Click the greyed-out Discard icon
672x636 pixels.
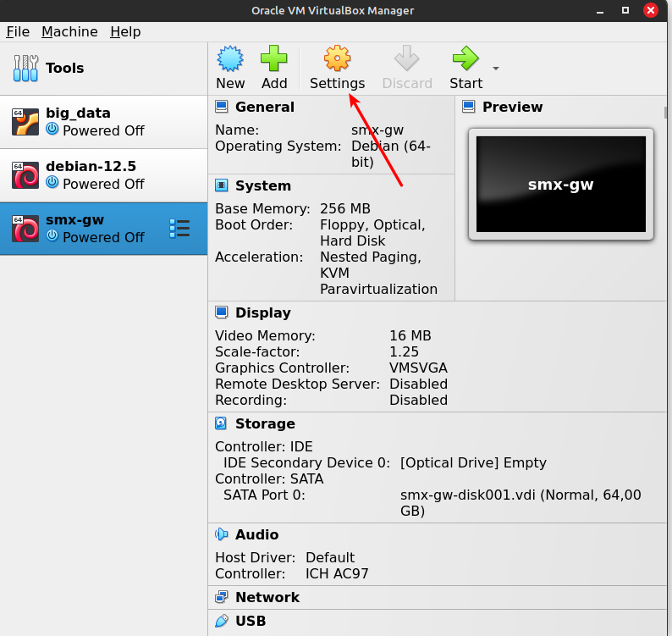click(407, 59)
